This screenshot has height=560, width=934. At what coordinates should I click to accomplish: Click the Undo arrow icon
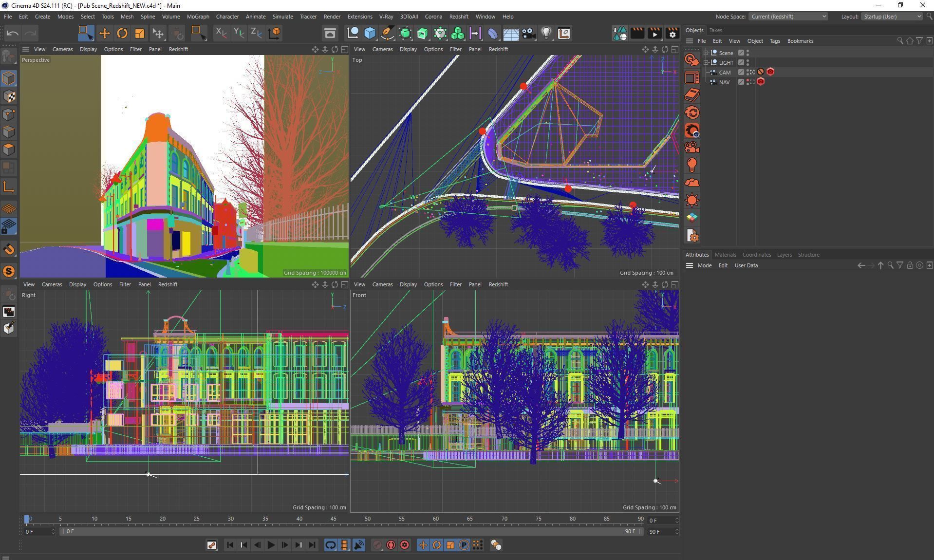tap(13, 33)
